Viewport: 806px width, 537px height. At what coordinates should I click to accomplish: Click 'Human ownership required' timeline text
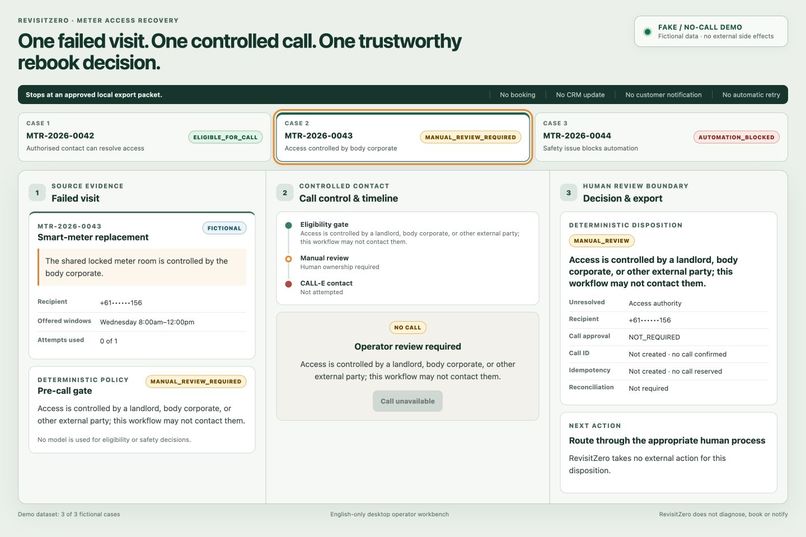[x=340, y=267]
